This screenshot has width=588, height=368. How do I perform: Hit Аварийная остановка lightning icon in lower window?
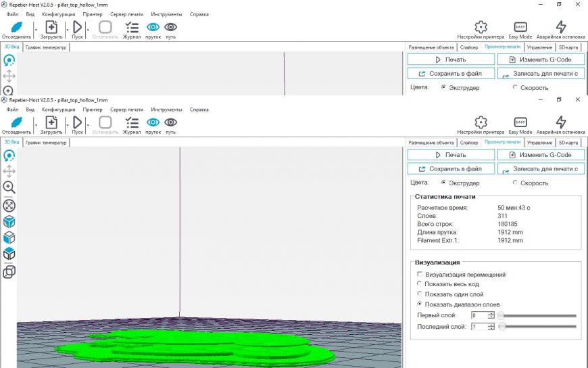click(560, 122)
